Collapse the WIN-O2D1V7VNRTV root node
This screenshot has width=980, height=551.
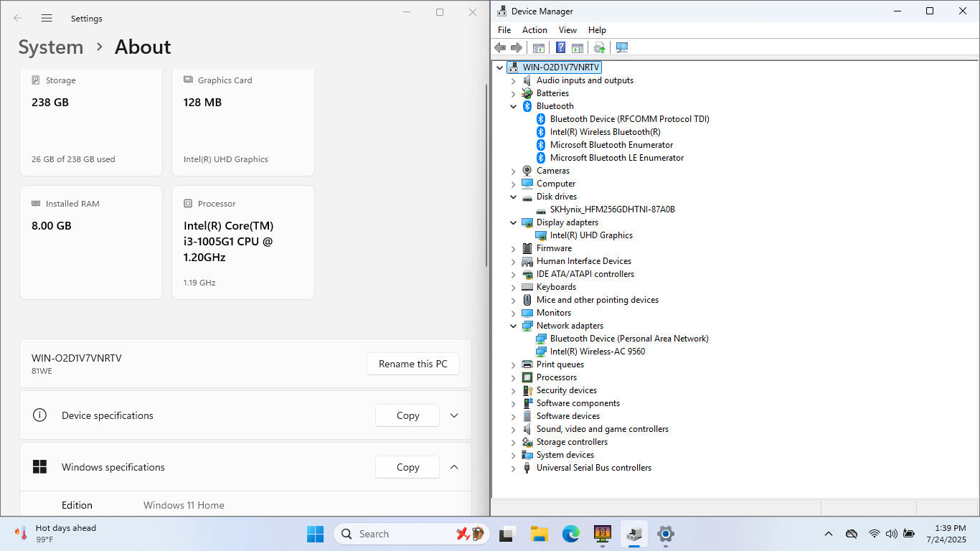[x=500, y=67]
